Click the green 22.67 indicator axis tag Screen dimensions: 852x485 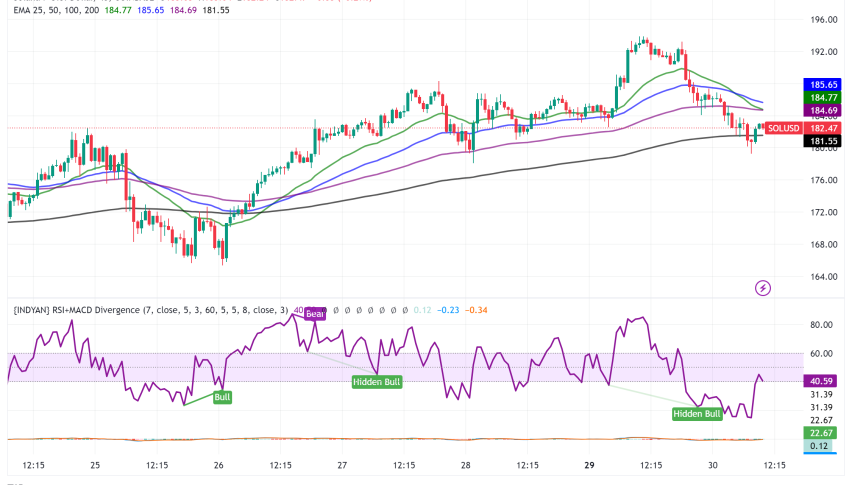(824, 432)
